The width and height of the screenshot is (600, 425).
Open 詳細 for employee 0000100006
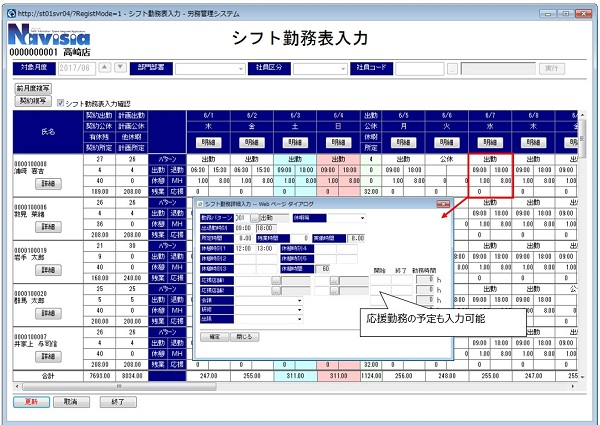tap(48, 227)
